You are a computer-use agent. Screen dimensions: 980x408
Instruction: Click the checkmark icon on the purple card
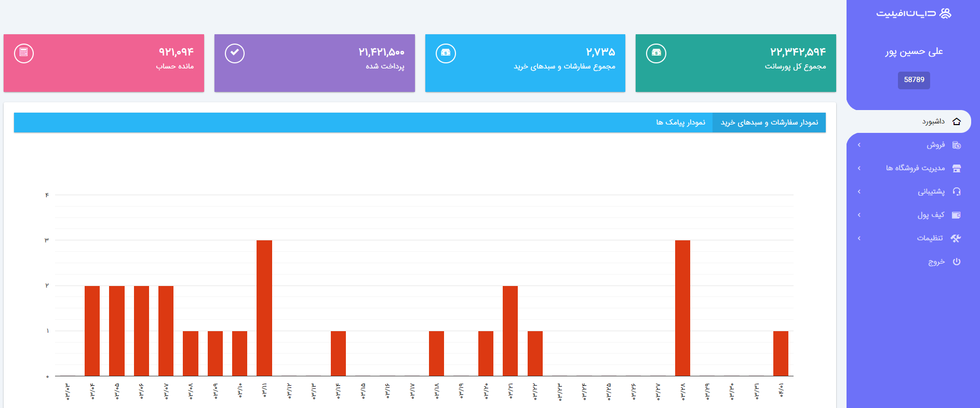(235, 53)
